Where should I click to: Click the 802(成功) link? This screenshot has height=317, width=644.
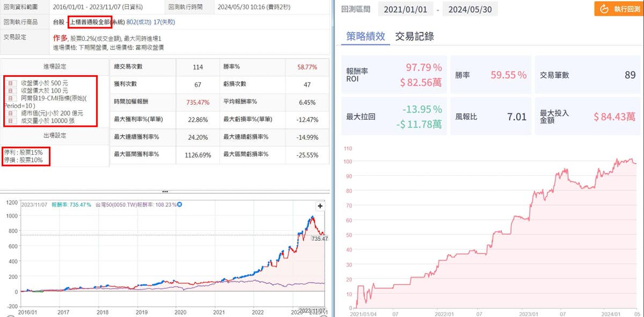coord(138,22)
